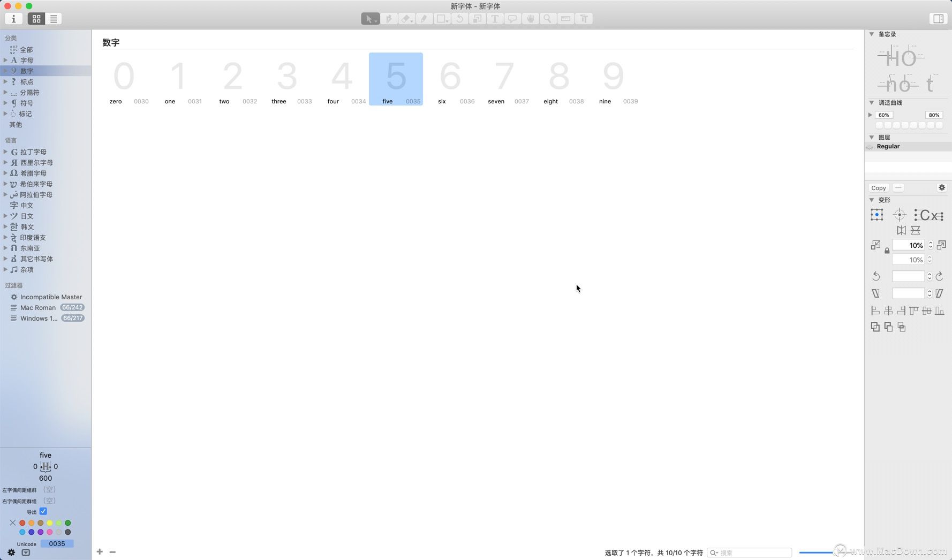Pick the yellow glyph color label
Image resolution: width=952 pixels, height=560 pixels.
click(50, 523)
